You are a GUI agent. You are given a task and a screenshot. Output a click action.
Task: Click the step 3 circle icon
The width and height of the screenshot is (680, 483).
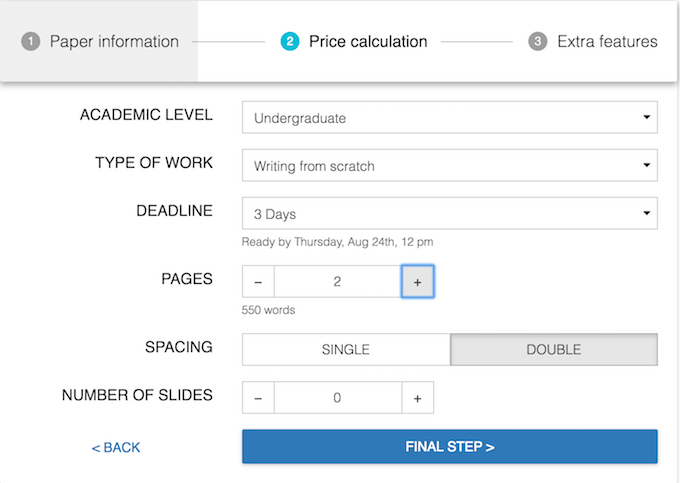click(538, 42)
